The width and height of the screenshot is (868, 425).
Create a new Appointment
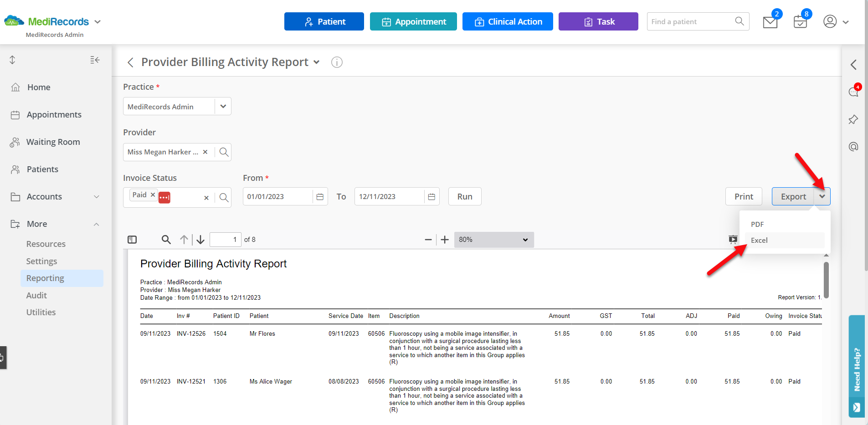click(413, 21)
